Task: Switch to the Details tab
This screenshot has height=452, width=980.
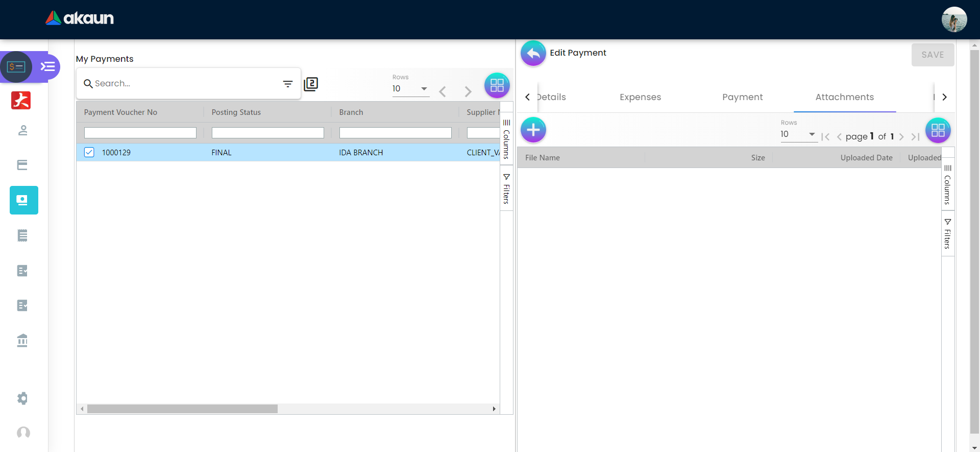Action: [552, 97]
